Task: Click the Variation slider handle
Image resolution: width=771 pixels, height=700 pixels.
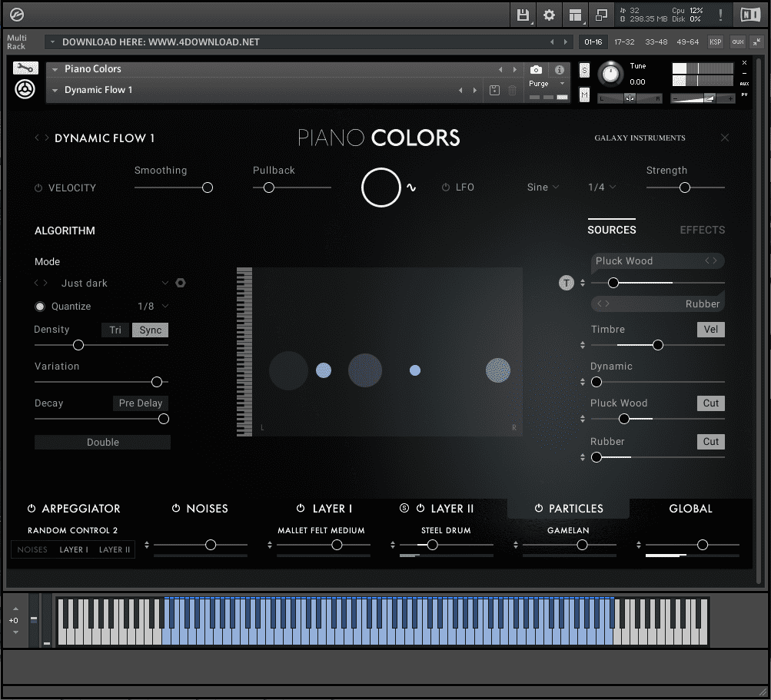Action: point(157,381)
